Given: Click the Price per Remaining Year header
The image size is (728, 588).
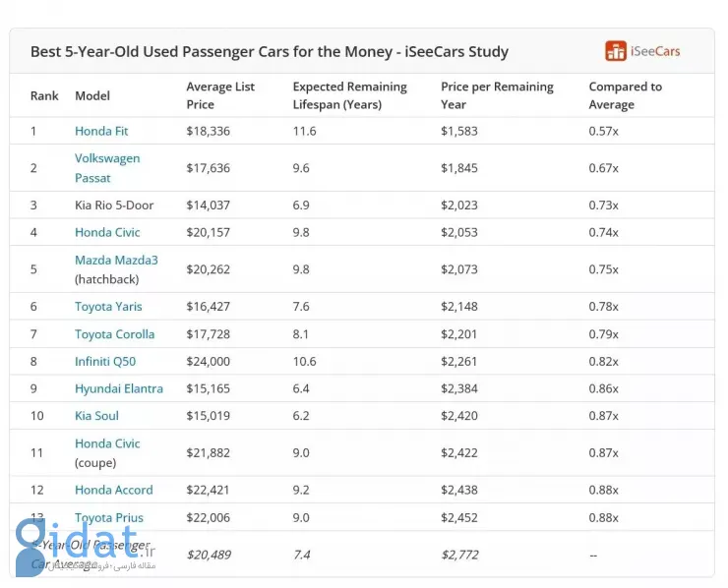Looking at the screenshot, I should click(497, 95).
